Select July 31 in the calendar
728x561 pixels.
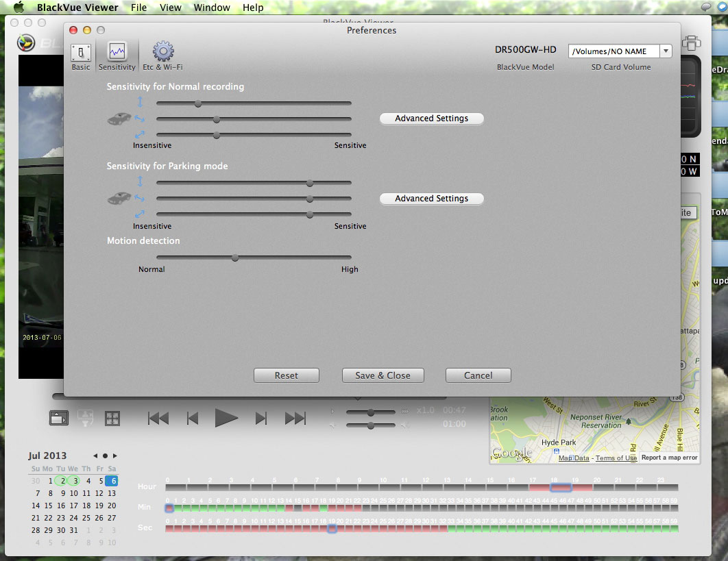point(74,530)
